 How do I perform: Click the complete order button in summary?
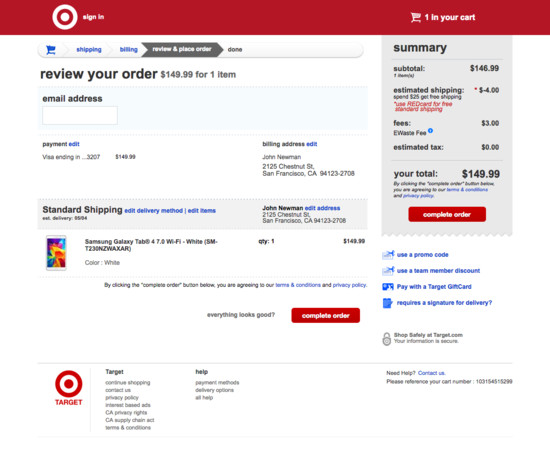pos(447,214)
